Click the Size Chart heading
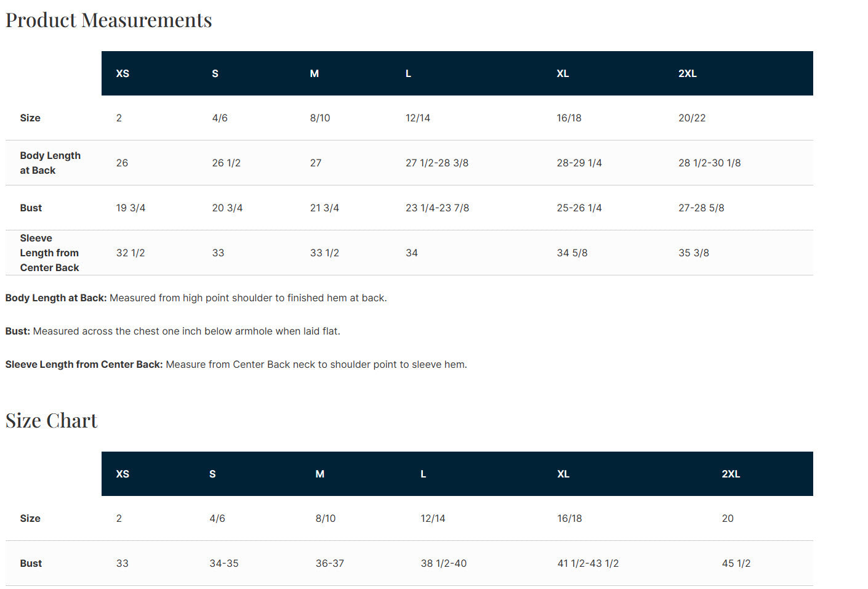This screenshot has width=868, height=589. tap(52, 421)
